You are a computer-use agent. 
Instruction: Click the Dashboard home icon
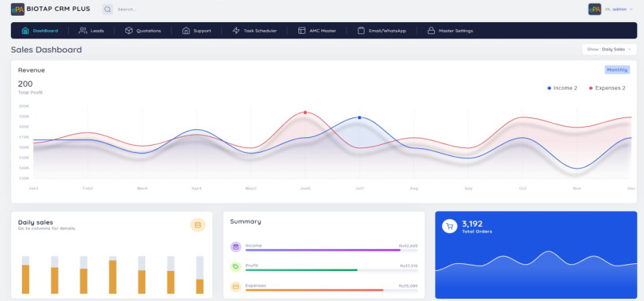pos(25,31)
